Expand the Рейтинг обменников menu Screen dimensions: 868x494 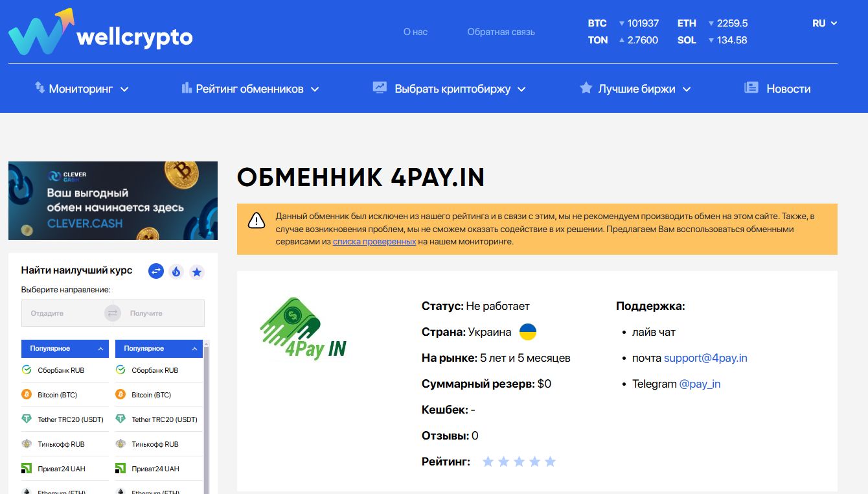[250, 89]
